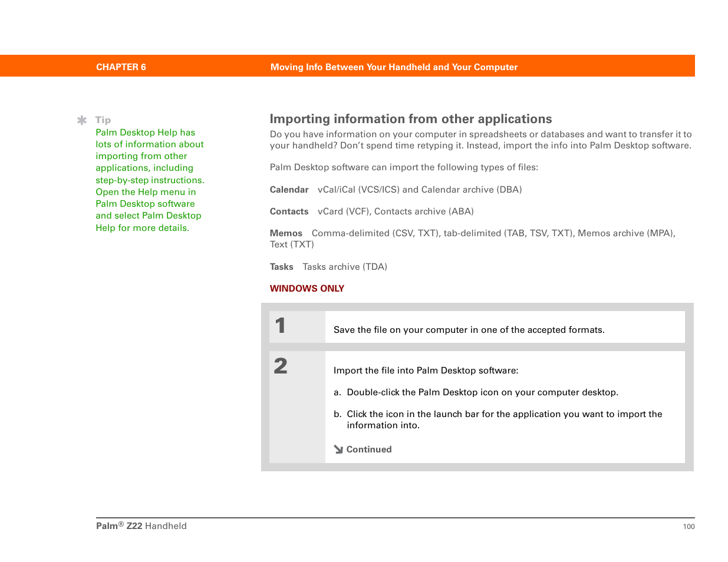
Task: Click the Tip asterisk icon
Action: pos(82,120)
